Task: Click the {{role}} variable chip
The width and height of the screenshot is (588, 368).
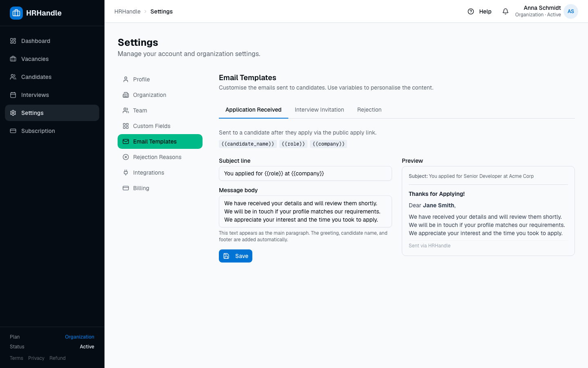Action: coord(293,144)
